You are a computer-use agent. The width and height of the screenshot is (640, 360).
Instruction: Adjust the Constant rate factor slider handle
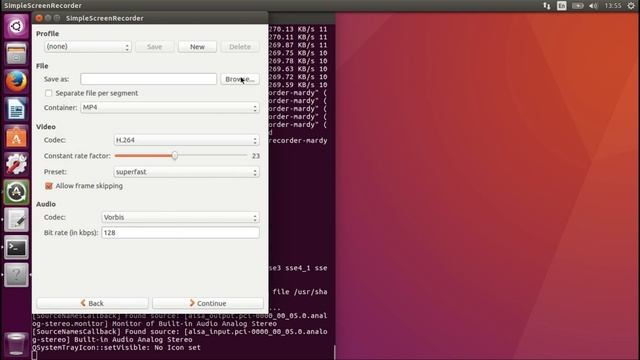175,156
